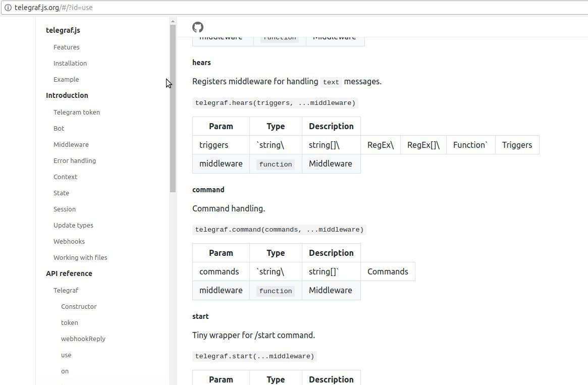Select the Introduction heading in sidebar
Image resolution: width=588 pixels, height=385 pixels.
pyautogui.click(x=67, y=95)
